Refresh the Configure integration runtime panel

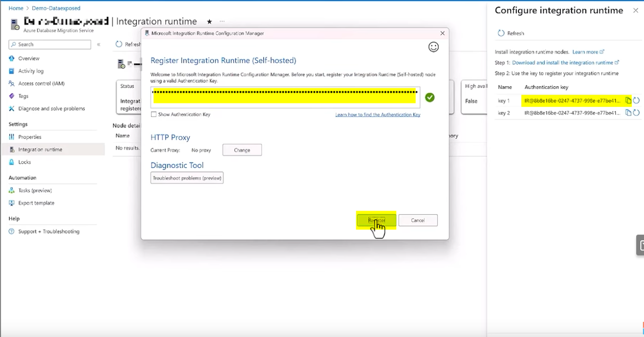coord(511,33)
